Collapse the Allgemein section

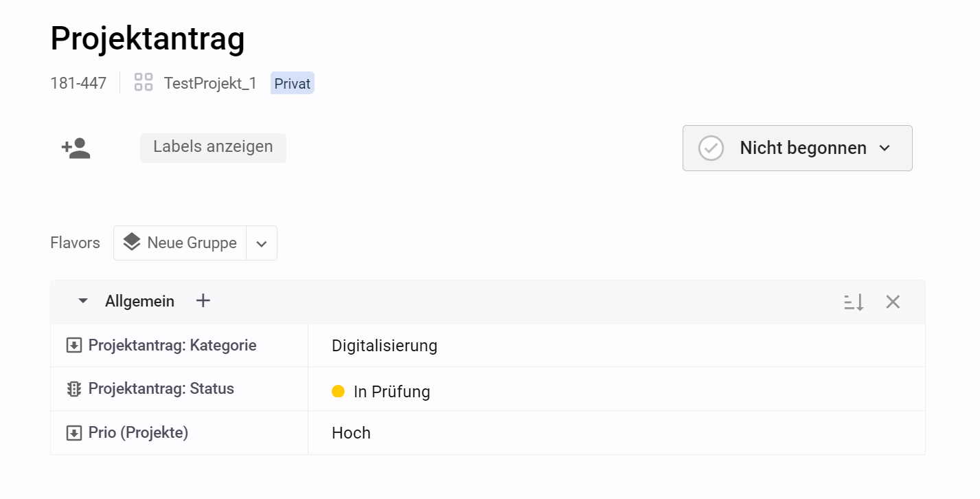pyautogui.click(x=83, y=301)
